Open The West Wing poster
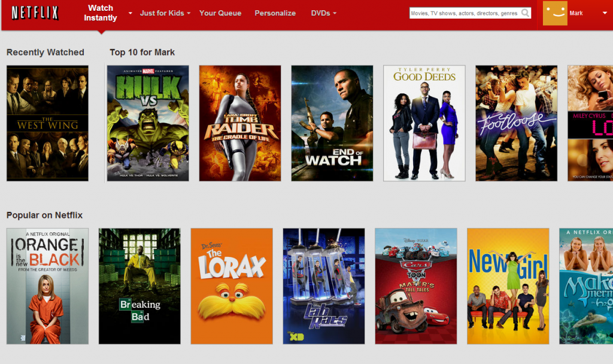613x364 pixels. point(47,123)
